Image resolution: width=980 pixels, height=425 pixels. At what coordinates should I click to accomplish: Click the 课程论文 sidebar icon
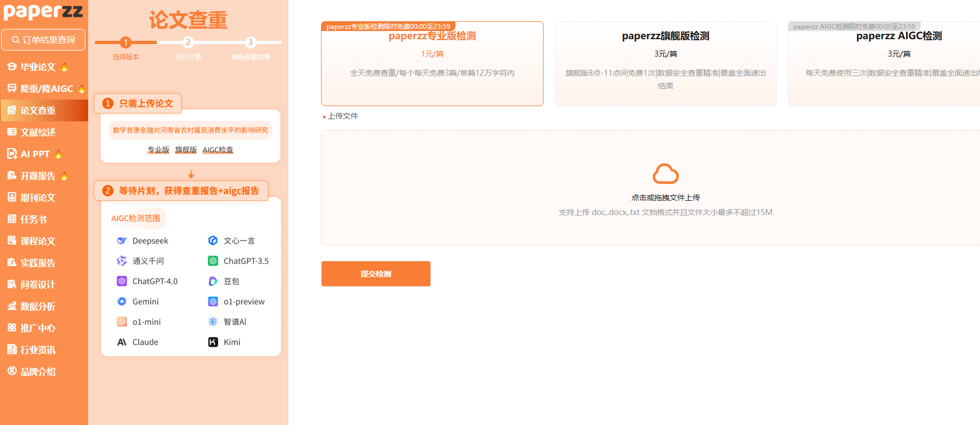(x=12, y=241)
